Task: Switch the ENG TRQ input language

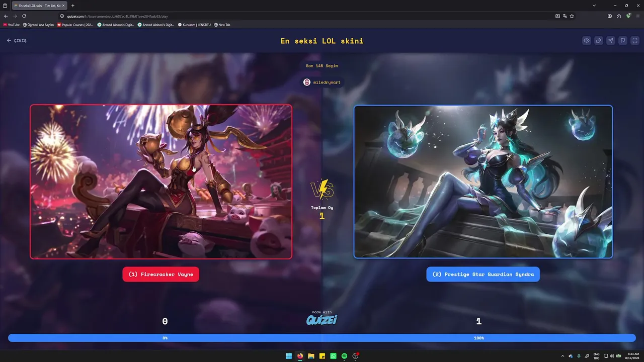Action: (x=596, y=356)
